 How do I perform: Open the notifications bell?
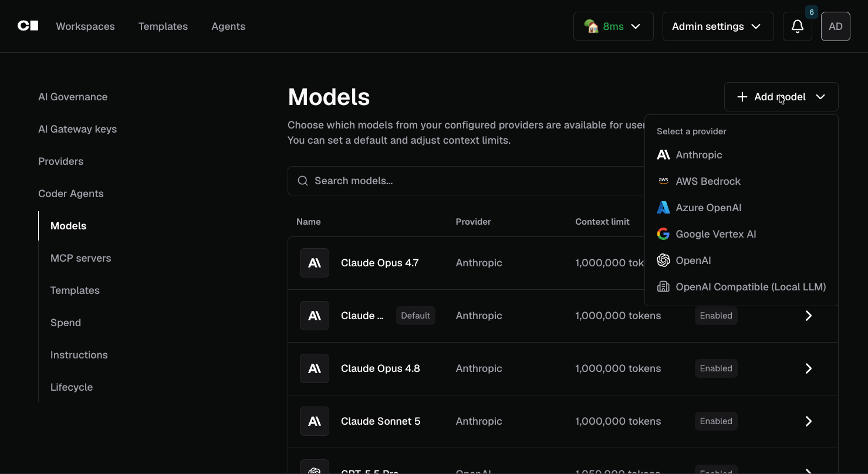(797, 26)
